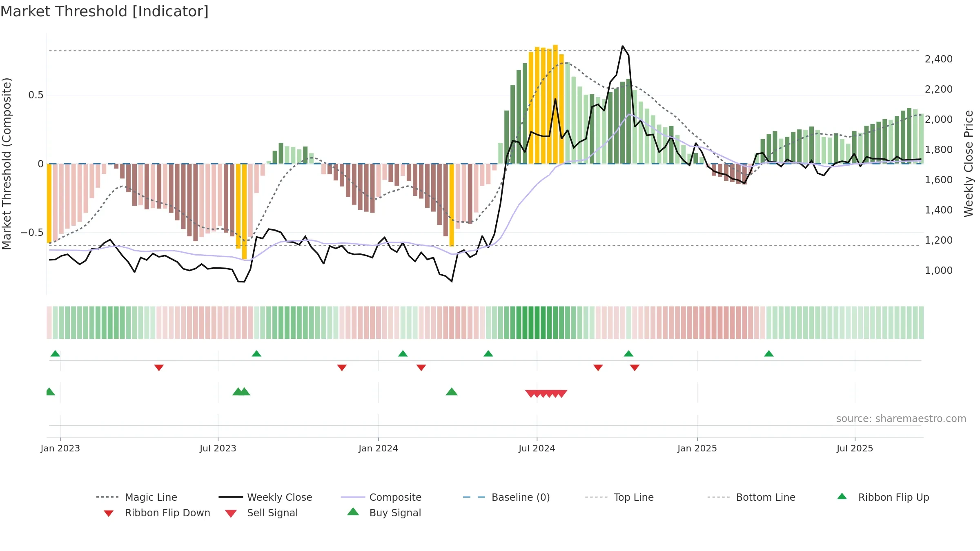Image resolution: width=980 pixels, height=551 pixels.
Task: Toggle the Bottom Line legend entry
Action: click(751, 497)
